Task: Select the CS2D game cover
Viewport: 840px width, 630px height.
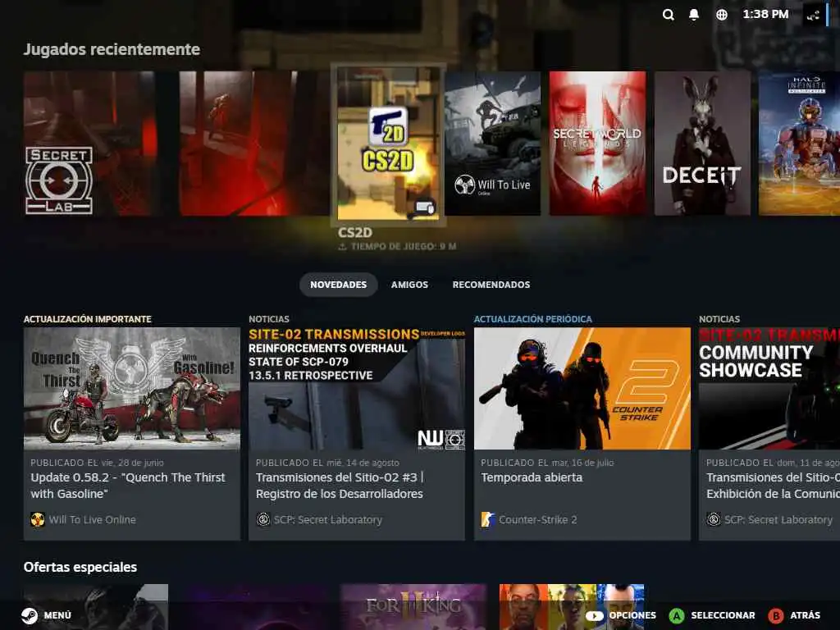Action: click(388, 144)
